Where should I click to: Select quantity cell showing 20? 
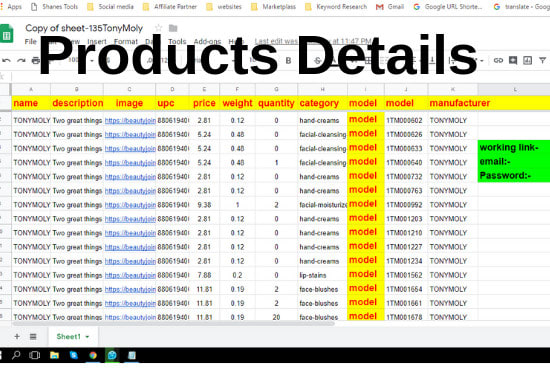click(276, 315)
